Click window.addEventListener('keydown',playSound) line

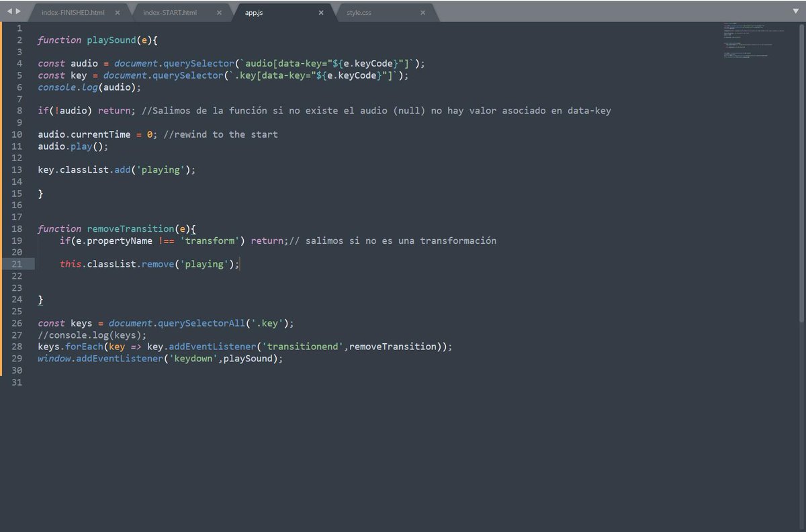161,359
